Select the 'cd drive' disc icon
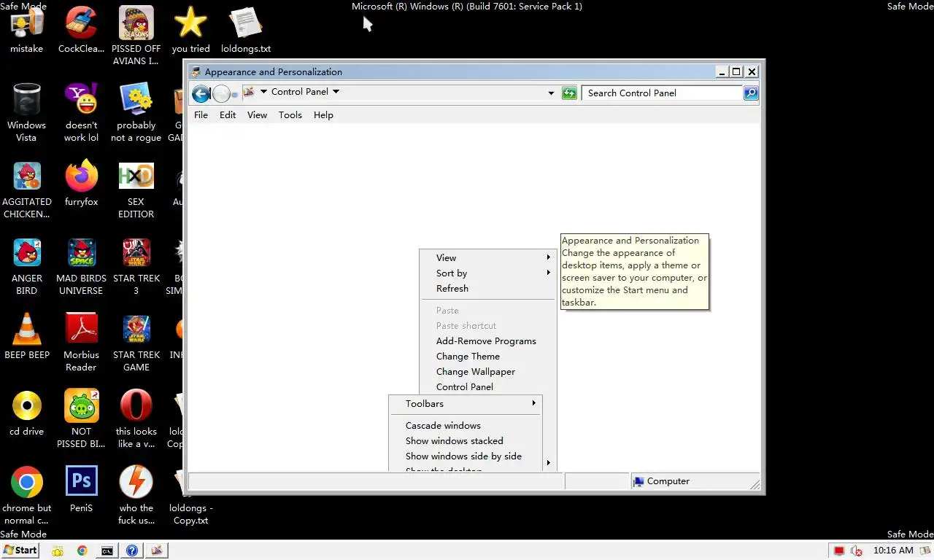934x560 pixels. coord(27,413)
